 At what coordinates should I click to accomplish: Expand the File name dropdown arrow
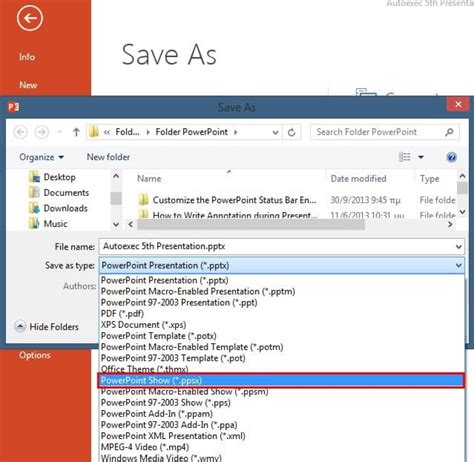[459, 247]
